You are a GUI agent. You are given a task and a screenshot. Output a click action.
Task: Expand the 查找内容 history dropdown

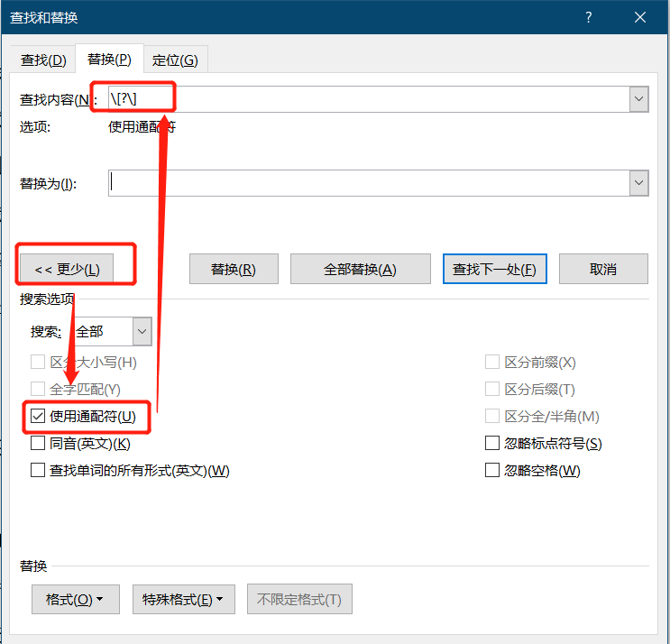(639, 99)
